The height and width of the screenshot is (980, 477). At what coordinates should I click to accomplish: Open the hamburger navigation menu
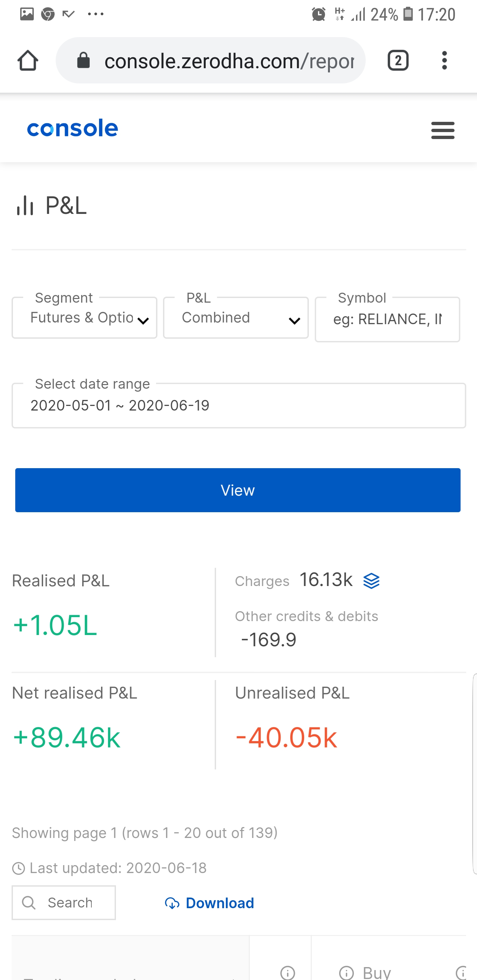(x=443, y=130)
